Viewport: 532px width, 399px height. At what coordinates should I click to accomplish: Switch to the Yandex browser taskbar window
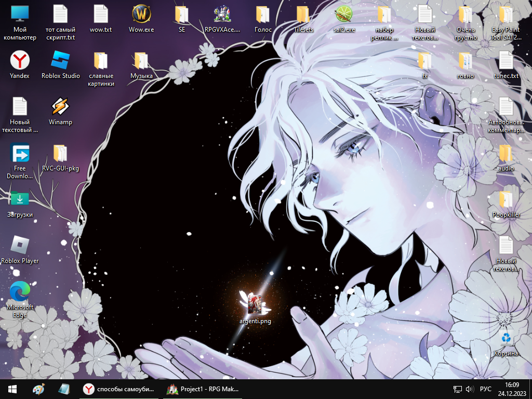(119, 389)
